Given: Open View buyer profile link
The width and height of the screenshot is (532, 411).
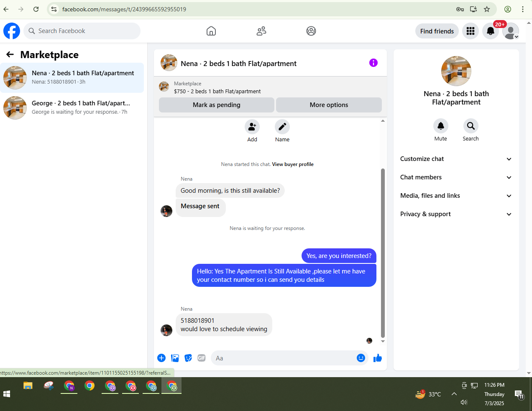Looking at the screenshot, I should click(x=293, y=164).
